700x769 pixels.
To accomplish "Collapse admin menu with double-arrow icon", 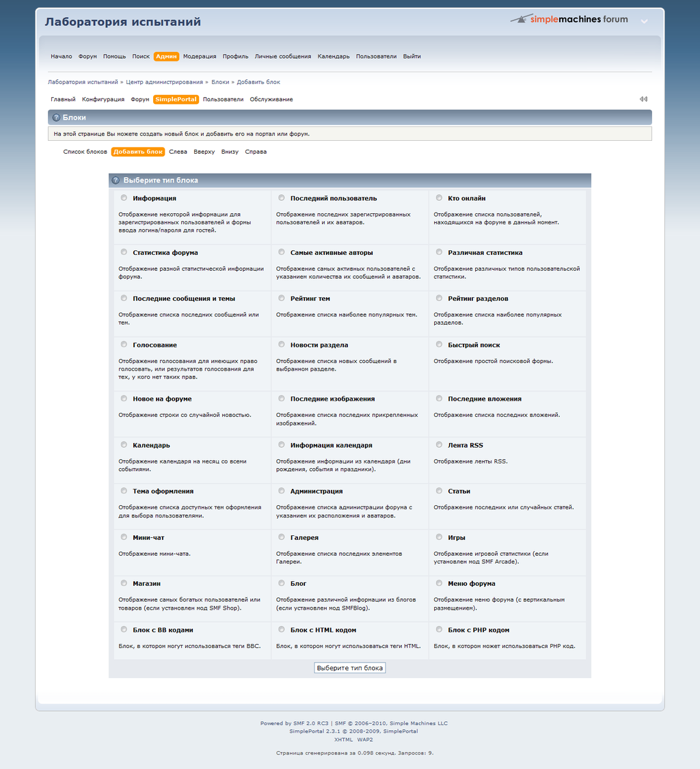I will pyautogui.click(x=643, y=99).
